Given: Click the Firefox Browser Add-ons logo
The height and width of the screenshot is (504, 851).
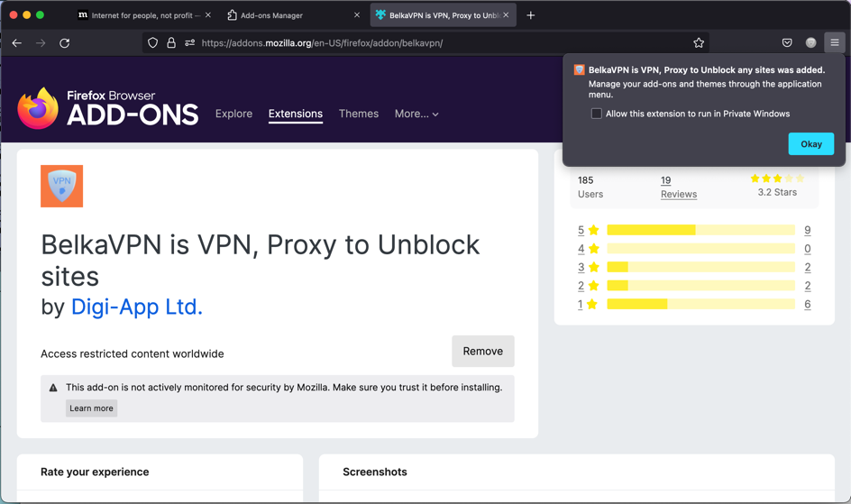Looking at the screenshot, I should (x=108, y=108).
